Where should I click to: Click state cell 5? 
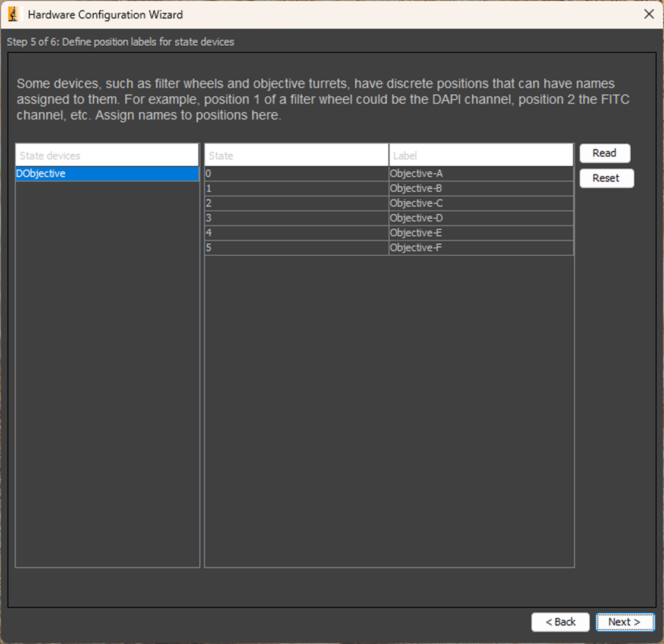(296, 248)
